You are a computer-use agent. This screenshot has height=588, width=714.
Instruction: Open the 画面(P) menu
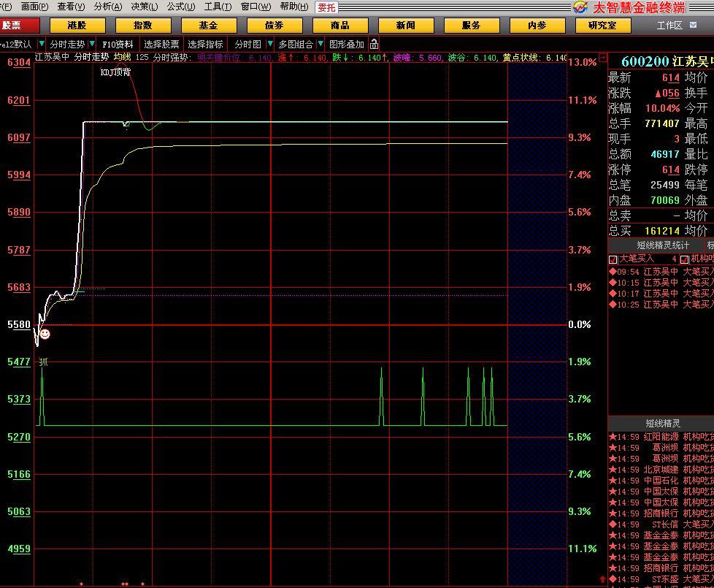click(34, 7)
